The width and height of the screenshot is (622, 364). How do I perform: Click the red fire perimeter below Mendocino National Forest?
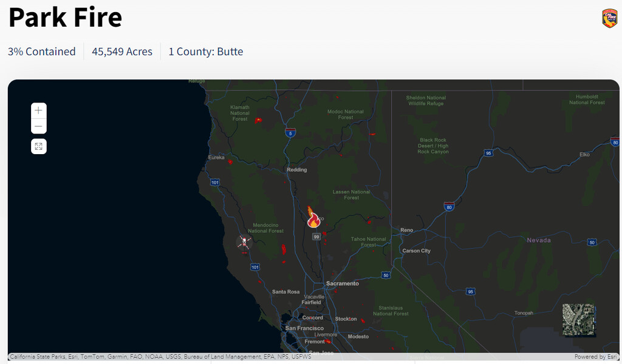tap(284, 249)
